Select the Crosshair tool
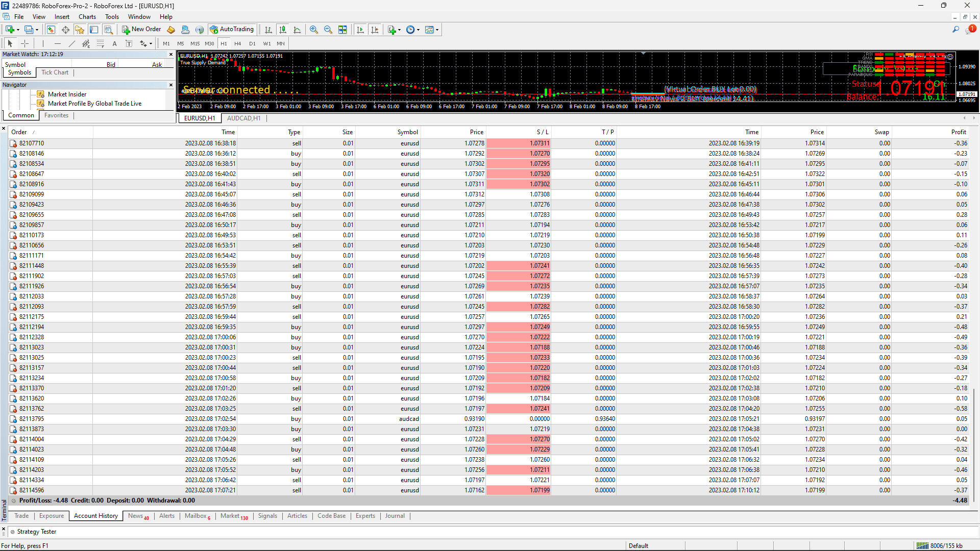This screenshot has height=551, width=980. tap(24, 44)
